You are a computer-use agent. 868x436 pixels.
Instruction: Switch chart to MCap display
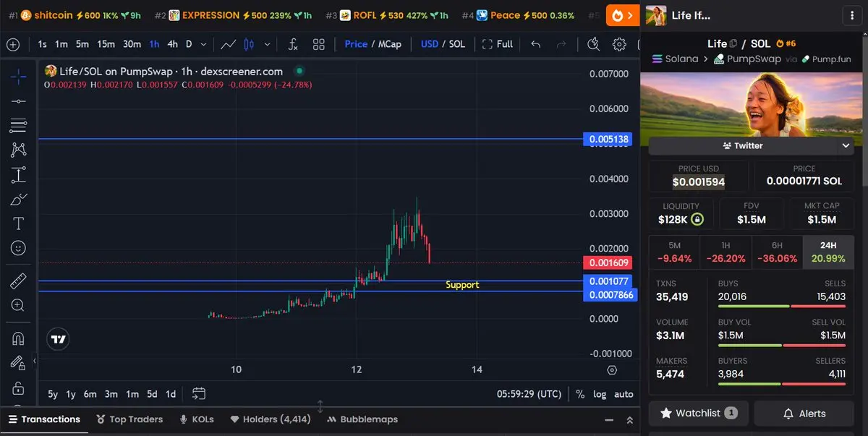click(x=389, y=44)
